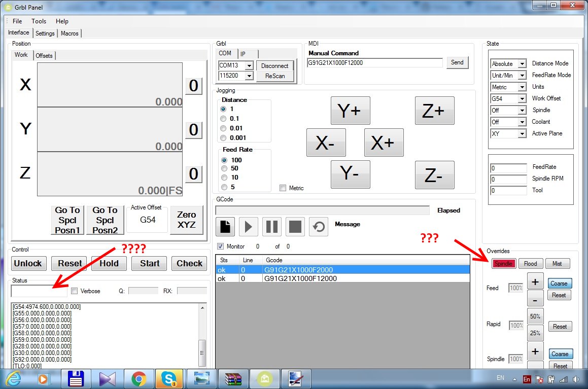Image resolution: width=588 pixels, height=389 pixels.
Task: Send the manual command
Action: click(x=457, y=62)
